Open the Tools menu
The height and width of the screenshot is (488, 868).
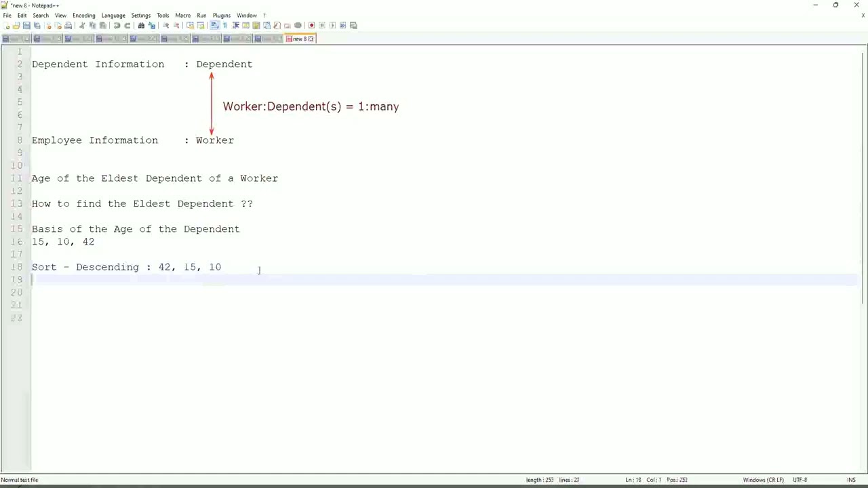click(163, 15)
